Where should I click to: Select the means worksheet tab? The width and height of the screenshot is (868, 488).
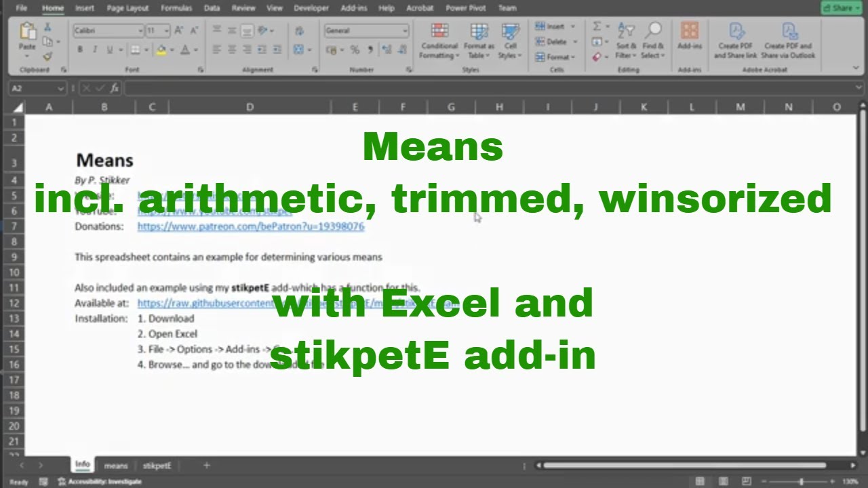click(x=116, y=466)
